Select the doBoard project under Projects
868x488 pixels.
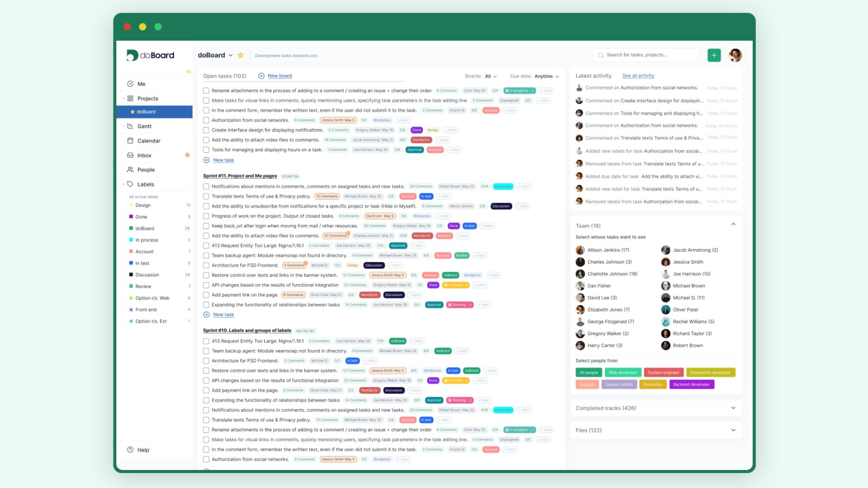tap(145, 112)
